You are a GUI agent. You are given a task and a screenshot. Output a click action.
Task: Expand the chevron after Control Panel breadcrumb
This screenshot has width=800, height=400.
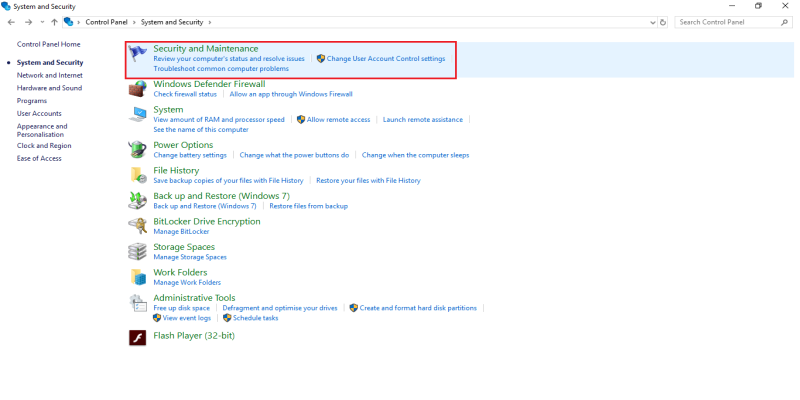click(x=135, y=22)
